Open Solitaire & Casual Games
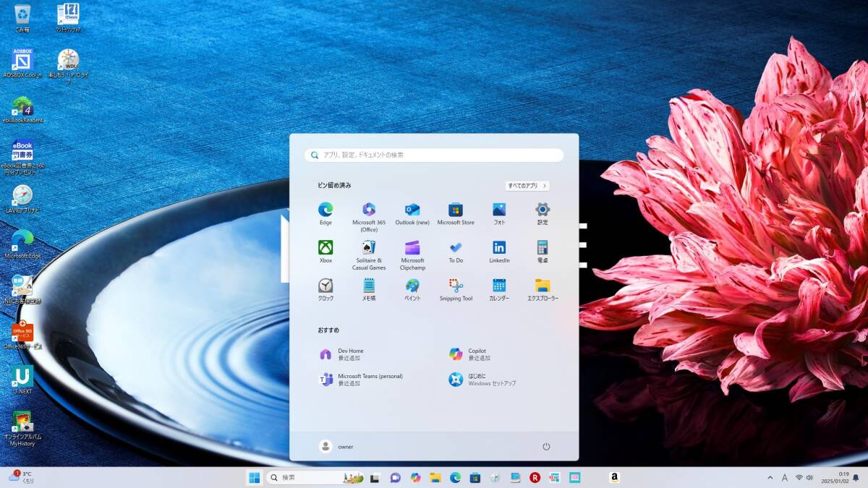The height and width of the screenshot is (488, 868). [369, 254]
